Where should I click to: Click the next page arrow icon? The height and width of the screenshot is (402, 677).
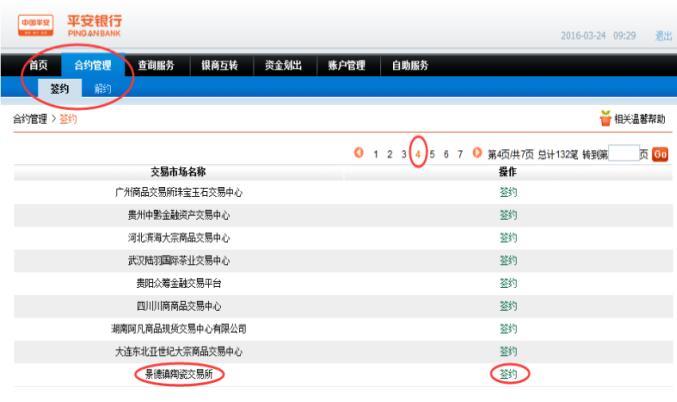coord(477,153)
